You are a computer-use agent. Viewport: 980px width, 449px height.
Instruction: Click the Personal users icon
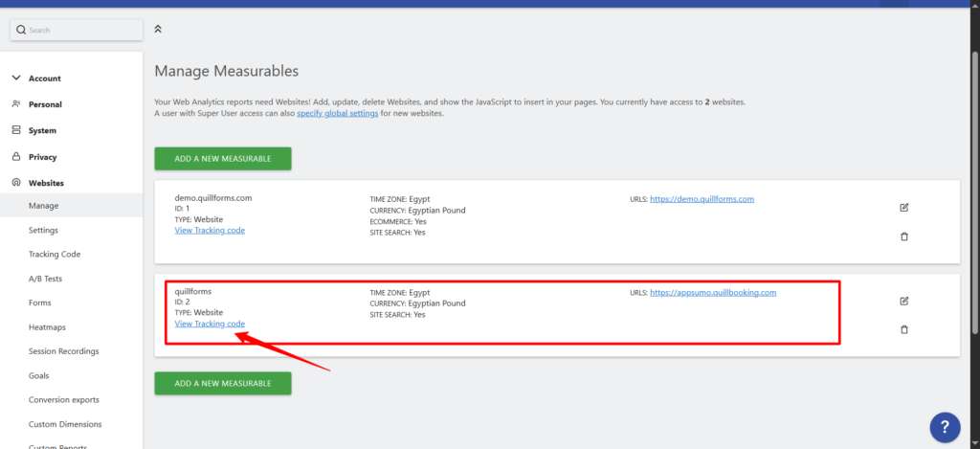pos(16,103)
